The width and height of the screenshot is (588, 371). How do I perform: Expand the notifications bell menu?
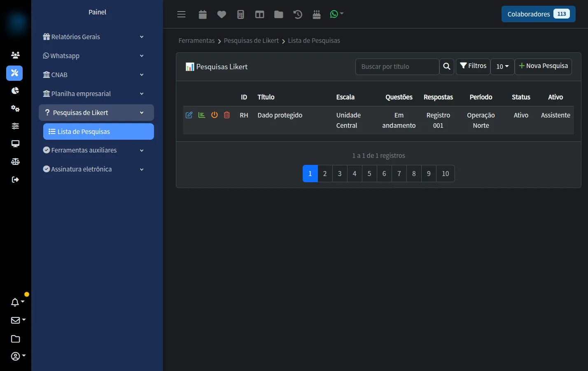click(x=17, y=302)
